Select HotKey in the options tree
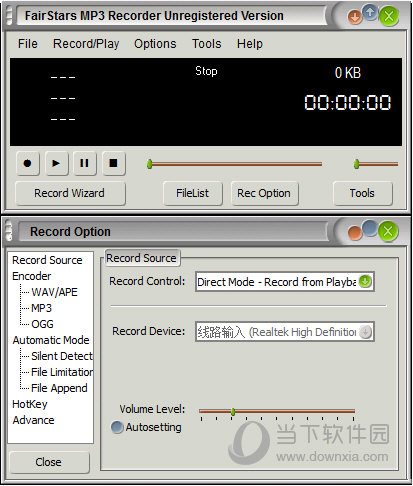This screenshot has height=486, width=413. tap(30, 404)
